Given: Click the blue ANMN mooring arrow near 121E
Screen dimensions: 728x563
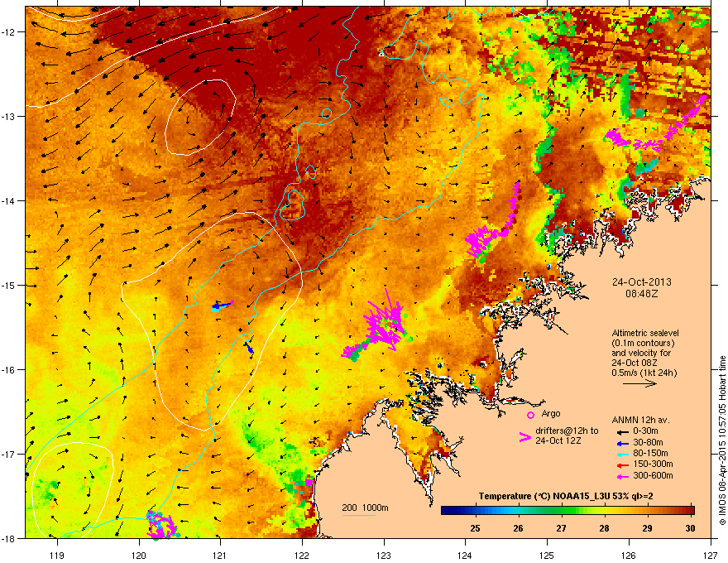Looking at the screenshot, I should tap(223, 305).
